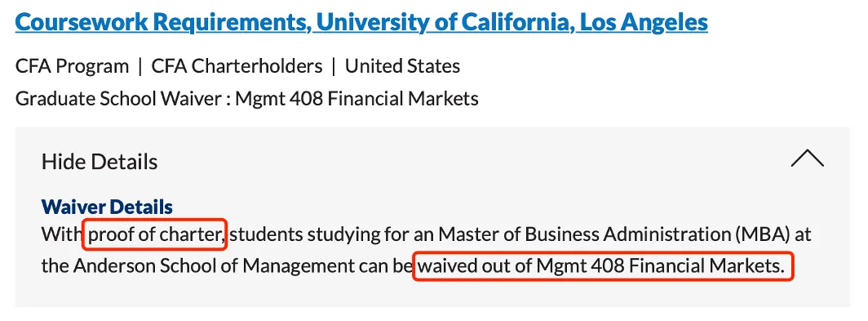The height and width of the screenshot is (321, 868).
Task: Click the Graduate School Waiver label
Action: tap(120, 99)
